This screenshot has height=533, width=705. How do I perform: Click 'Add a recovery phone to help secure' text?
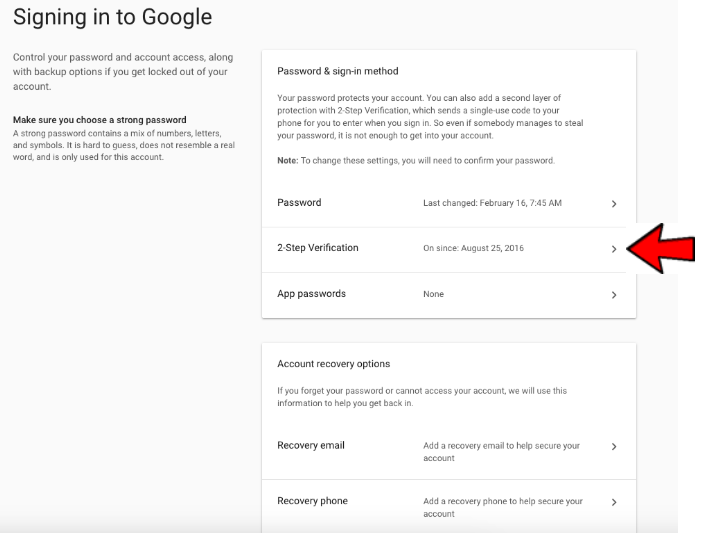503,507
